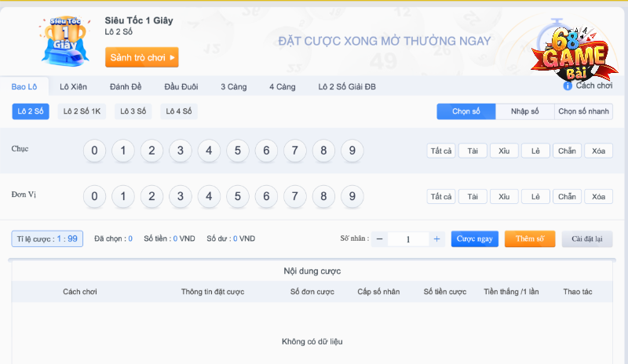Select number 0 in the Chục row
The width and height of the screenshot is (628, 364).
[94, 151]
